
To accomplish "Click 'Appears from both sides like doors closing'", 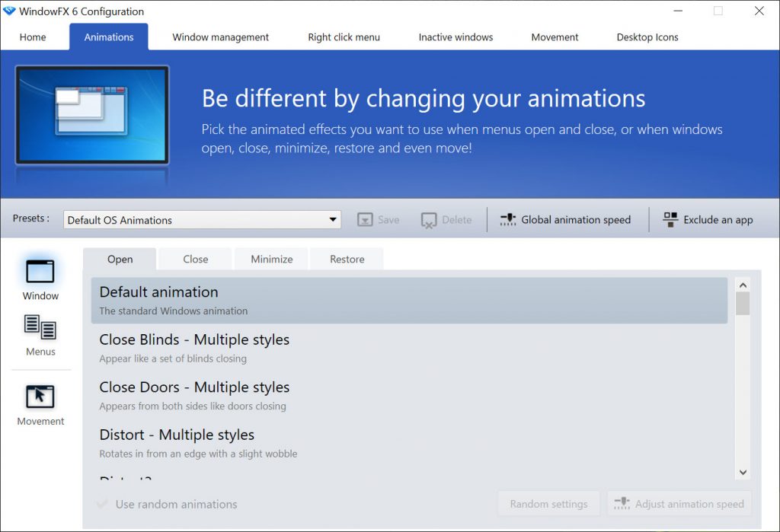I will coord(193,406).
